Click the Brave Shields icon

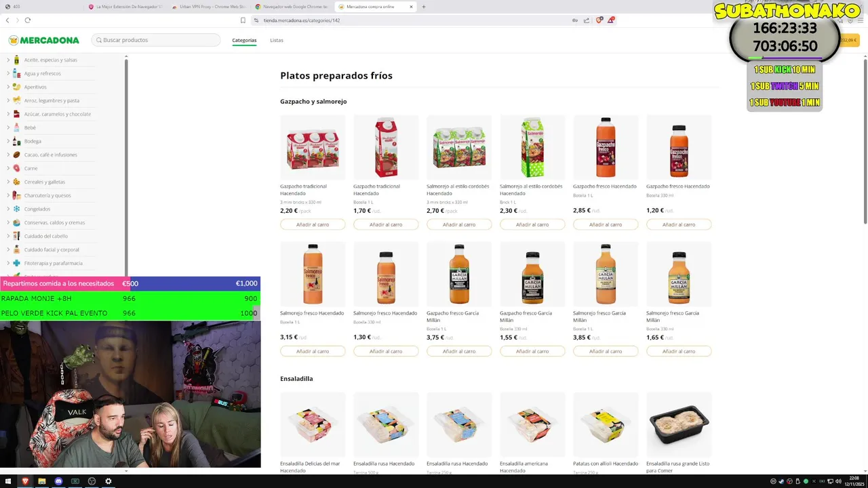[x=599, y=20]
